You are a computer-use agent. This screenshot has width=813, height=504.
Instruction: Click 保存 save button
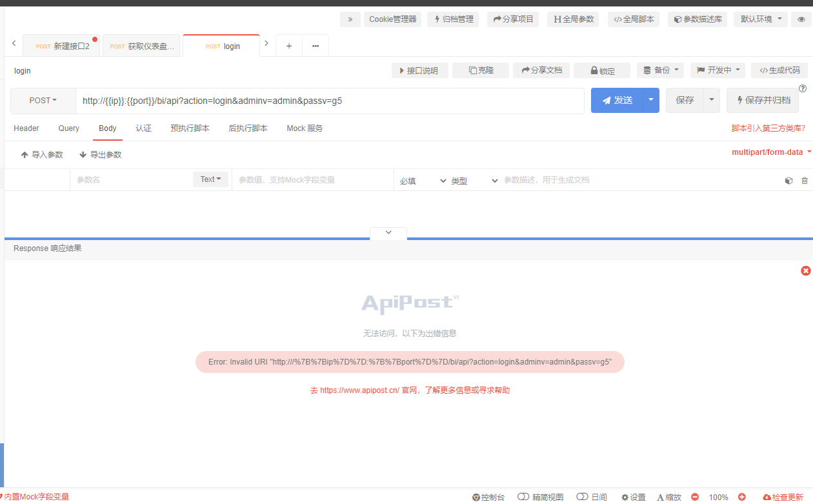pyautogui.click(x=685, y=101)
